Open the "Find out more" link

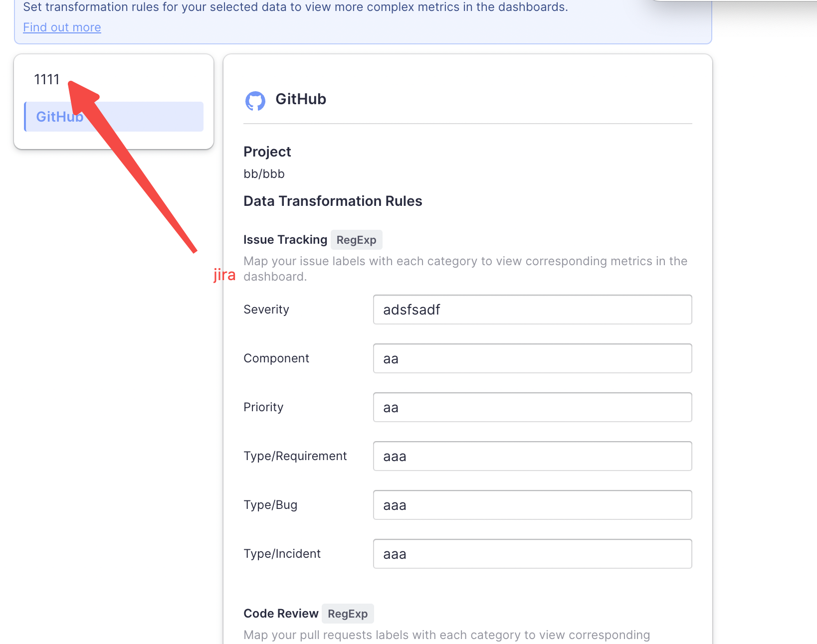click(x=62, y=27)
